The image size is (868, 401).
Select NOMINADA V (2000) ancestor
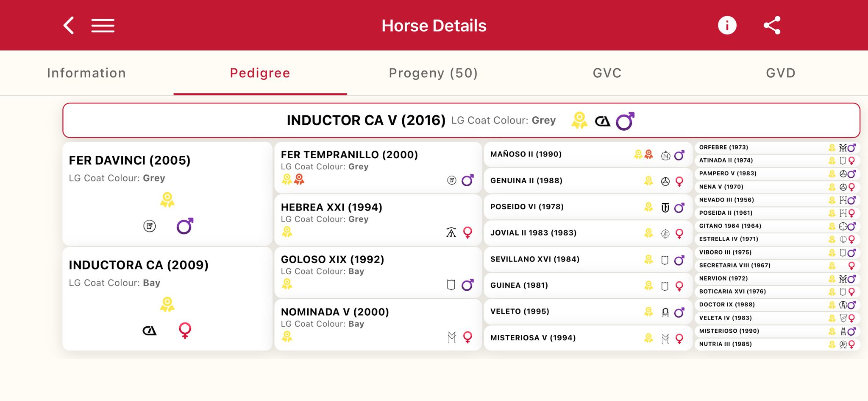click(x=335, y=312)
